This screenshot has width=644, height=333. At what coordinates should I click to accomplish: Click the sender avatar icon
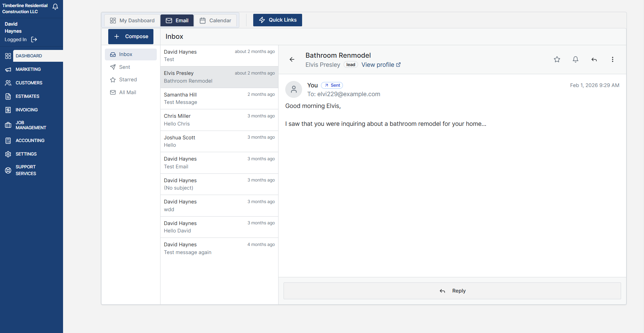coord(294,89)
